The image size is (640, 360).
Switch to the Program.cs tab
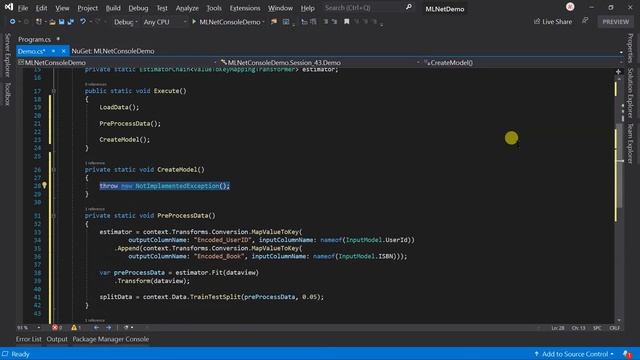[34, 39]
